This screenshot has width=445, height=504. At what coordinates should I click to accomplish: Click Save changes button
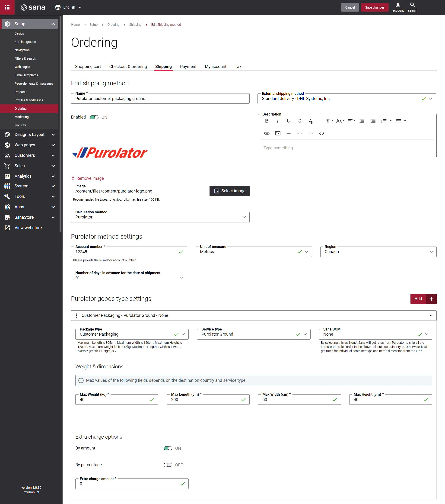pyautogui.click(x=375, y=7)
